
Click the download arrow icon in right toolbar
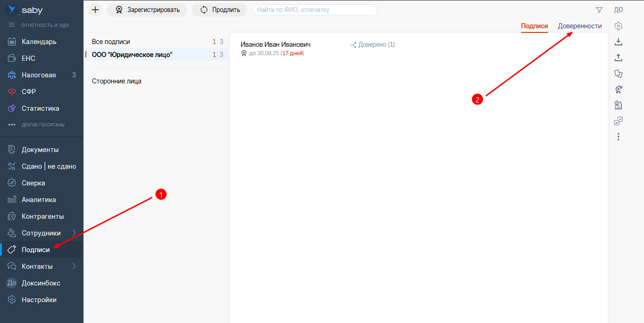coord(618,42)
